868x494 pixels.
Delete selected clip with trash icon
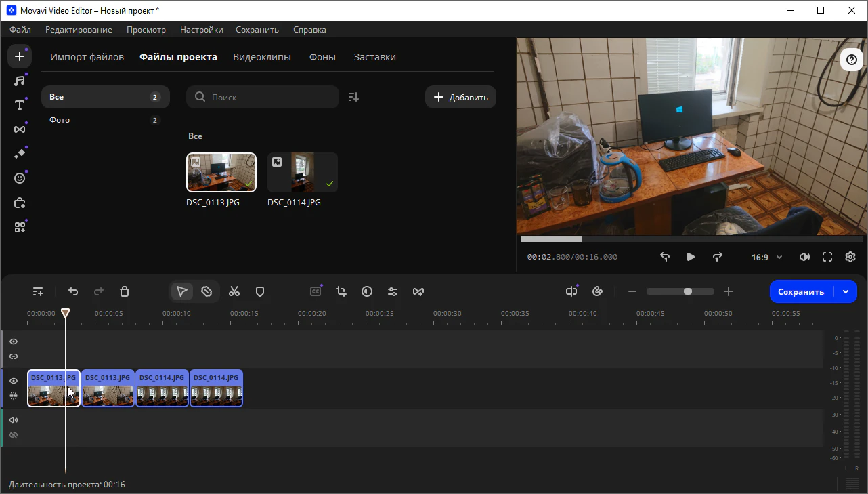tap(125, 291)
